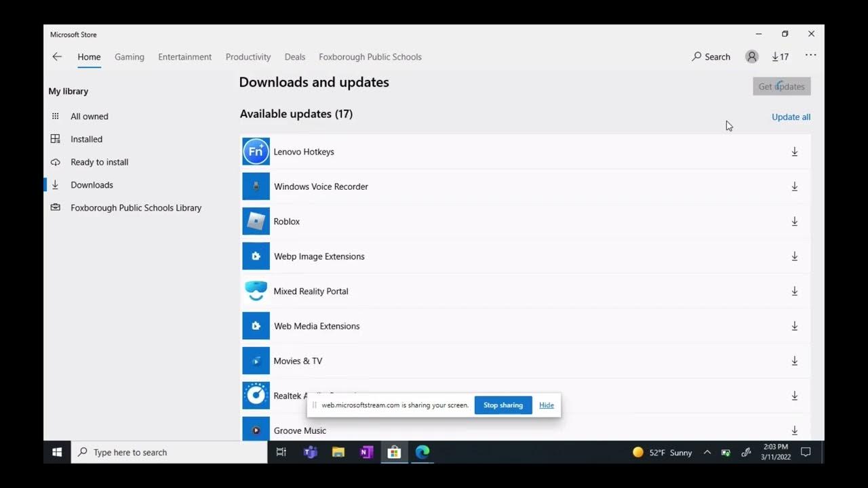This screenshot has width=868, height=488.
Task: Click the Movies & TV text
Action: point(298,361)
